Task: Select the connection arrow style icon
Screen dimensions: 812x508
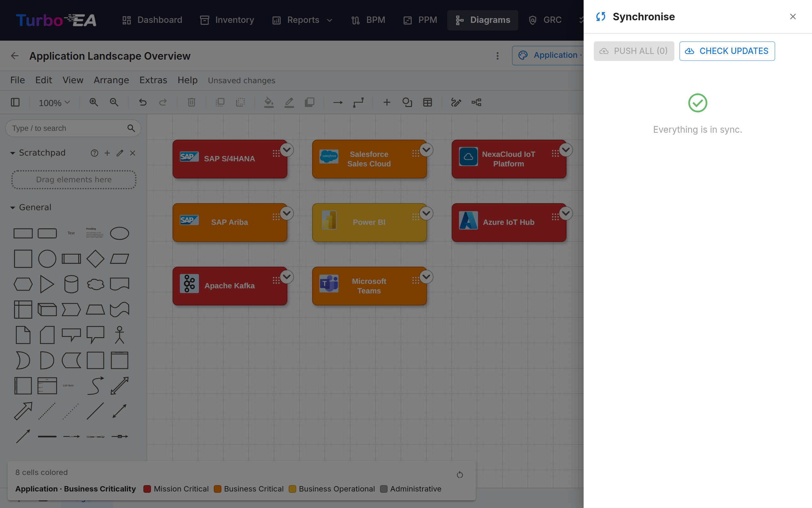Action: [x=338, y=102]
